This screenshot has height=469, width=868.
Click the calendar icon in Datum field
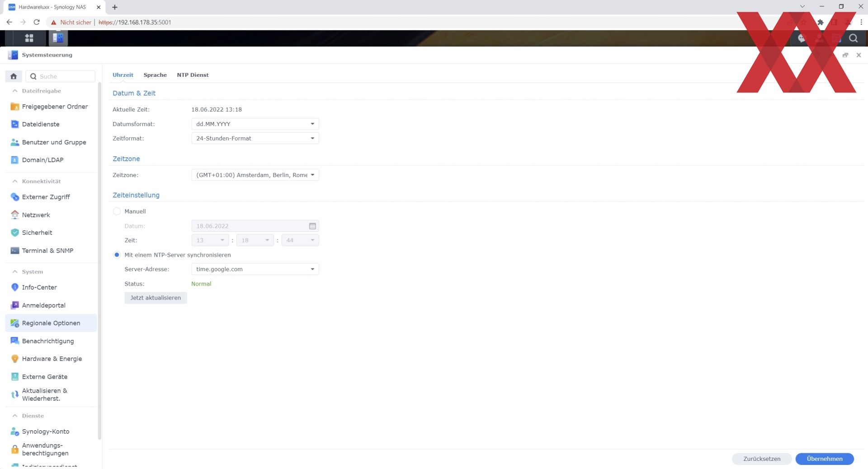tap(312, 226)
